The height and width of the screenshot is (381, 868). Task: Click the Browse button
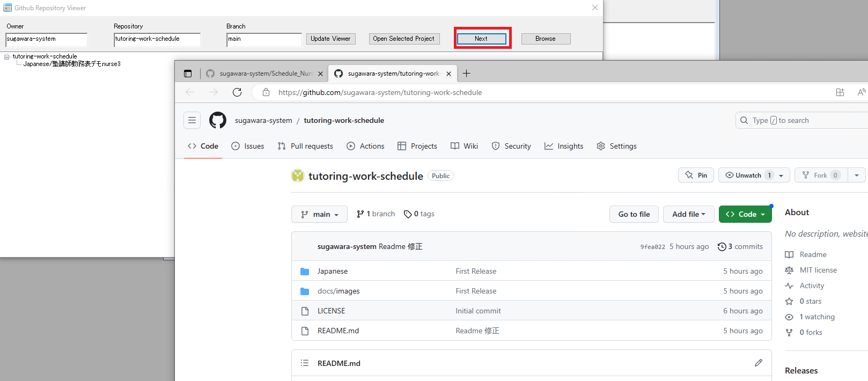coord(546,39)
